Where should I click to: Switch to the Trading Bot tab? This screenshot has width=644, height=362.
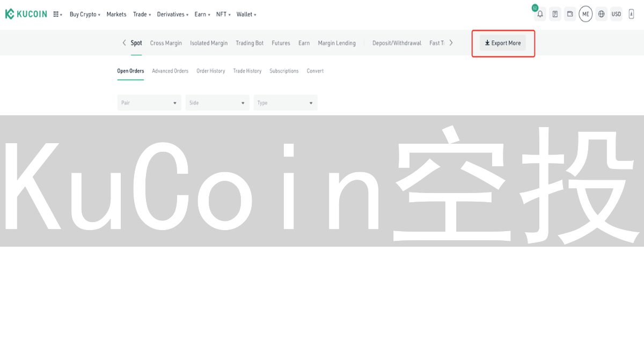250,43
